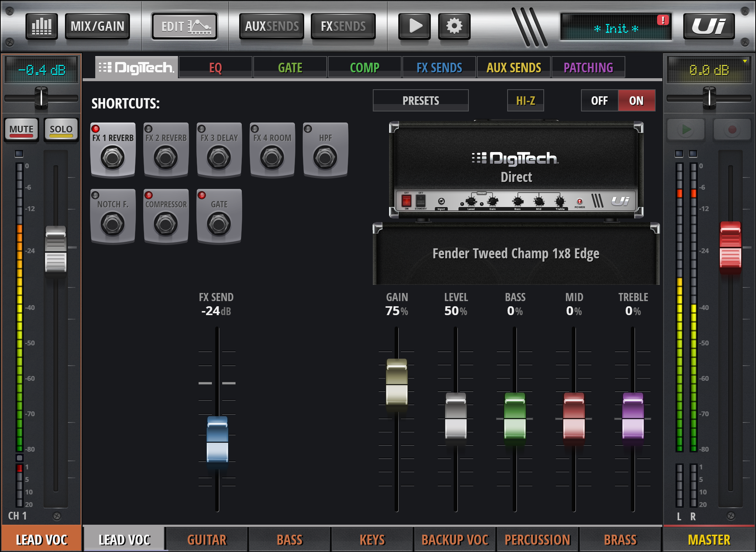Switch to the EQ tab

tap(215, 68)
